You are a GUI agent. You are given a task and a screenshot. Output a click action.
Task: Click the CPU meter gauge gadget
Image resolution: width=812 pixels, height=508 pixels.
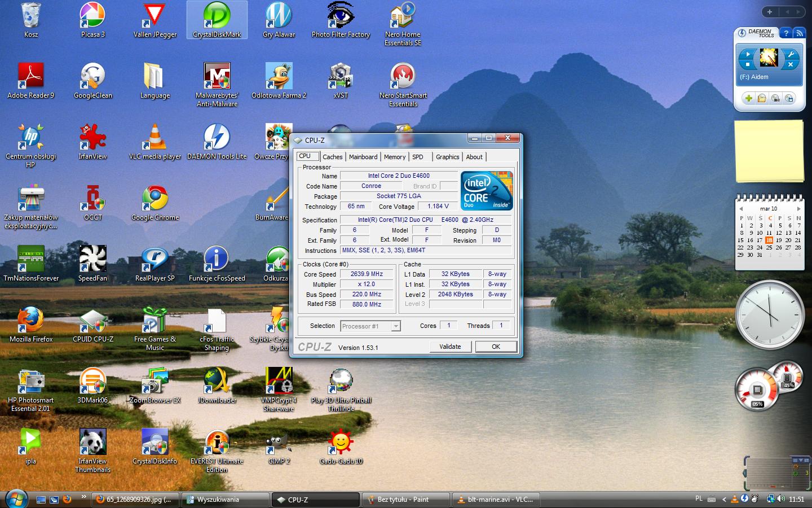(758, 389)
